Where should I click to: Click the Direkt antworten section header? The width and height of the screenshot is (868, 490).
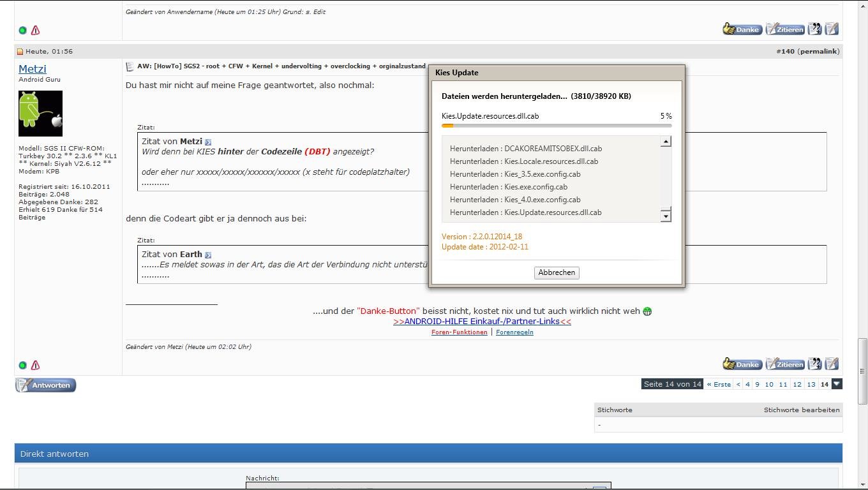428,454
